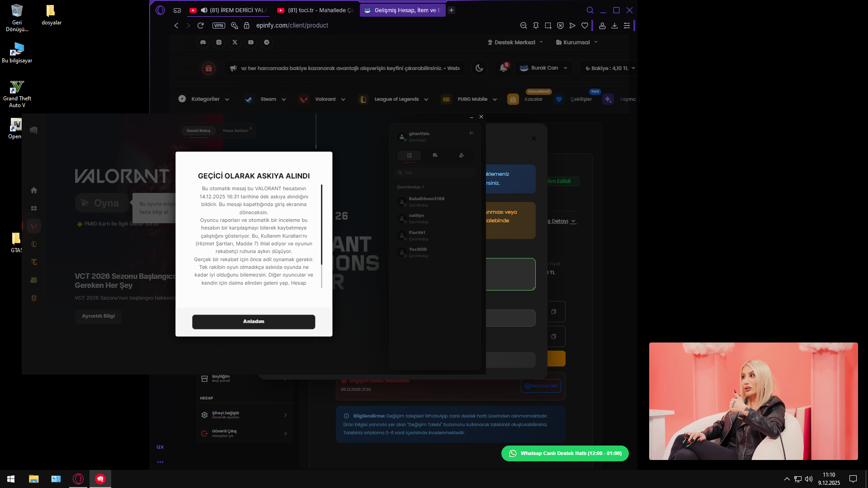Expand the Valorant category dropdown on epinfy
Viewport: 868px width, 488px height.
coord(322,99)
